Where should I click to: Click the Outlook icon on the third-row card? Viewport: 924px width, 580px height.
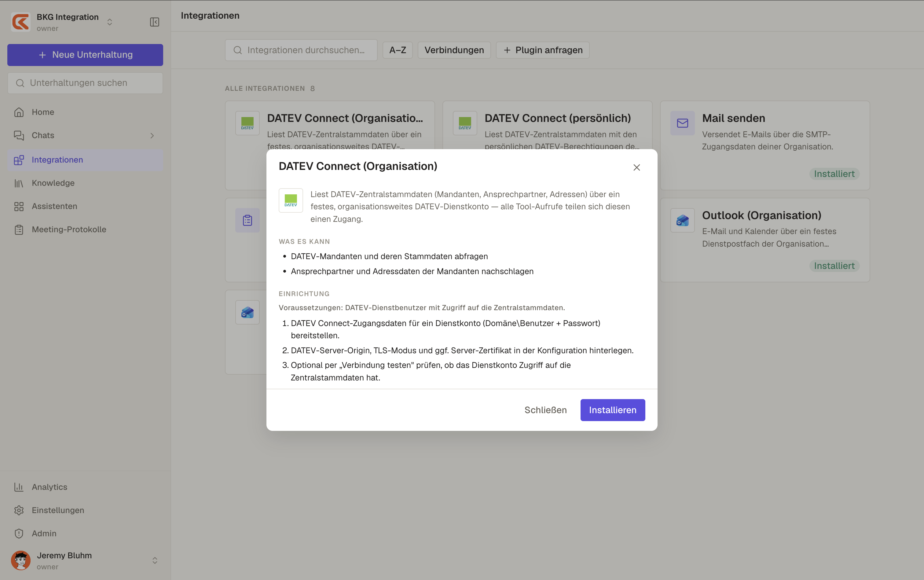(x=248, y=312)
